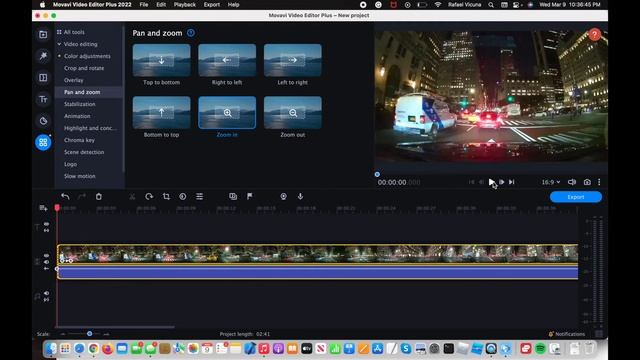Viewport: 640px width, 360px height.
Task: Click the blue Export button
Action: (x=576, y=197)
